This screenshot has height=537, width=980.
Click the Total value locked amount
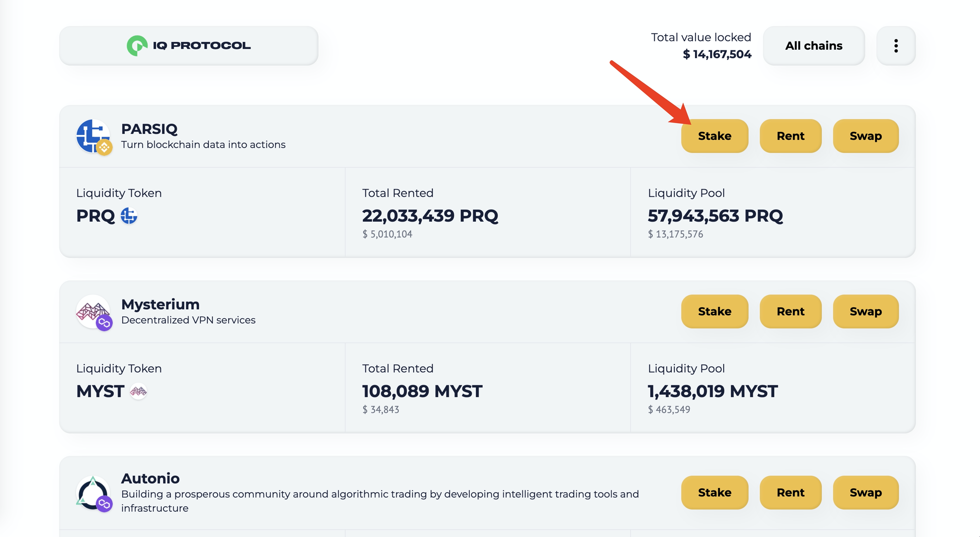click(x=717, y=54)
